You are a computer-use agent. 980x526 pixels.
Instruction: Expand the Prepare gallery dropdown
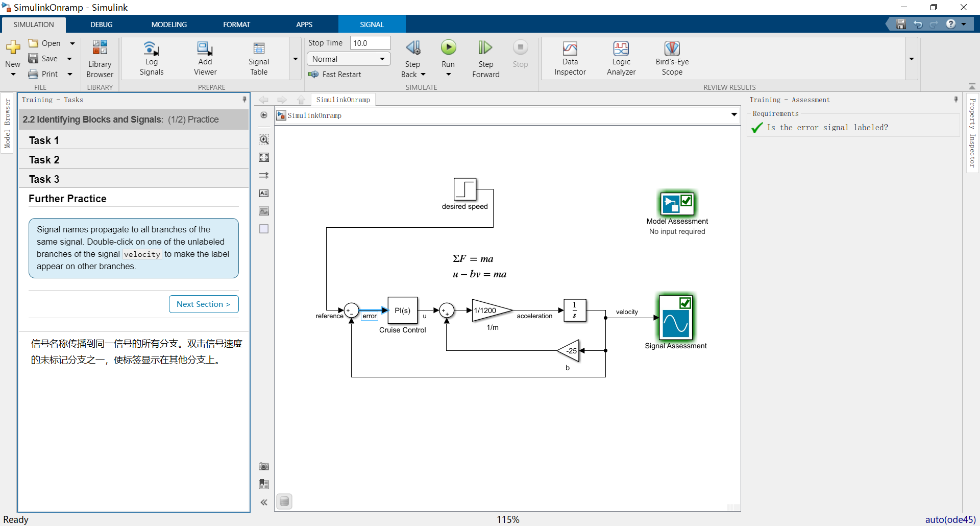295,59
